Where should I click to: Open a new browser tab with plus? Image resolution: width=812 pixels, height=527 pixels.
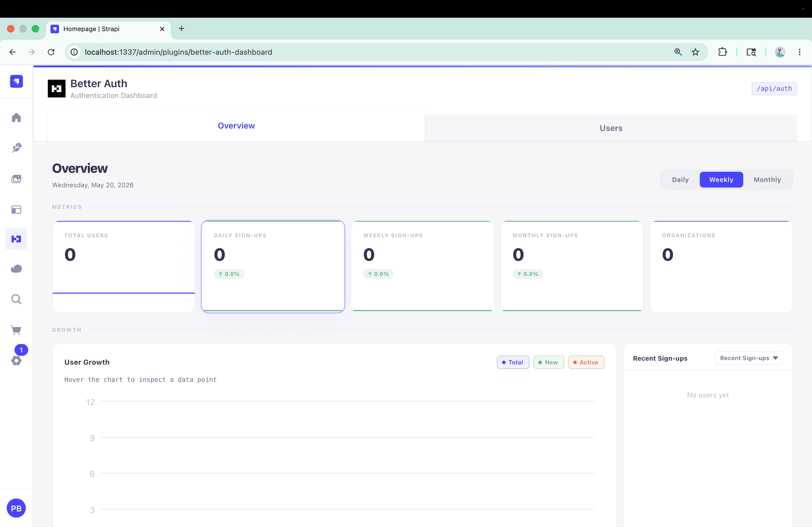[182, 29]
